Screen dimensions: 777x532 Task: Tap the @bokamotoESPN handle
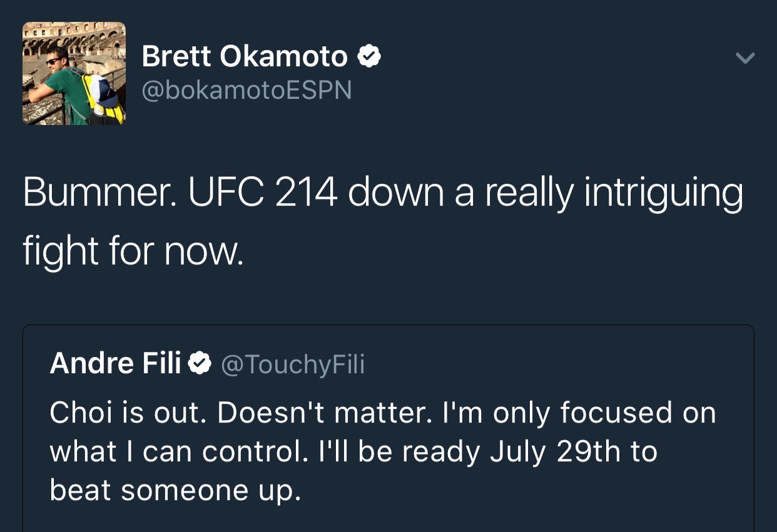tap(247, 91)
